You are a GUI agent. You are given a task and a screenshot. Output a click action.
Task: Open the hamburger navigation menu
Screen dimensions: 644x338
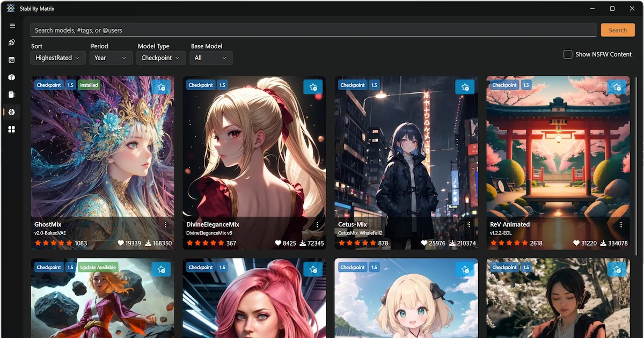point(12,26)
